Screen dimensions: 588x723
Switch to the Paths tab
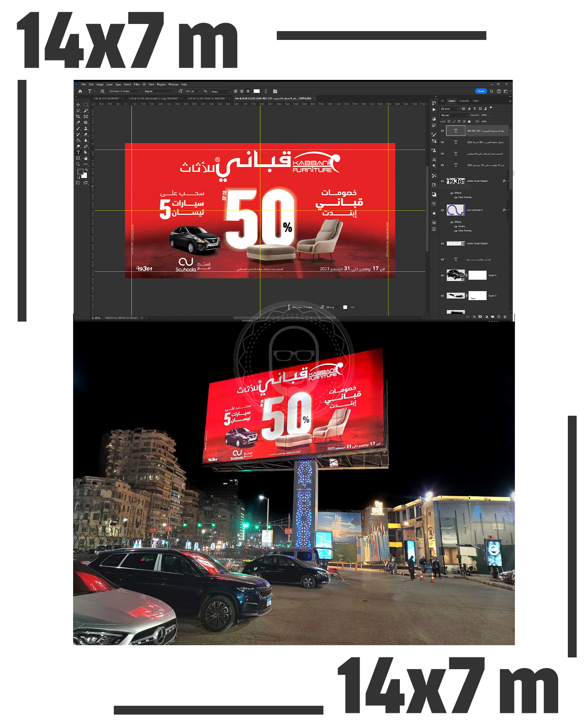click(x=476, y=101)
